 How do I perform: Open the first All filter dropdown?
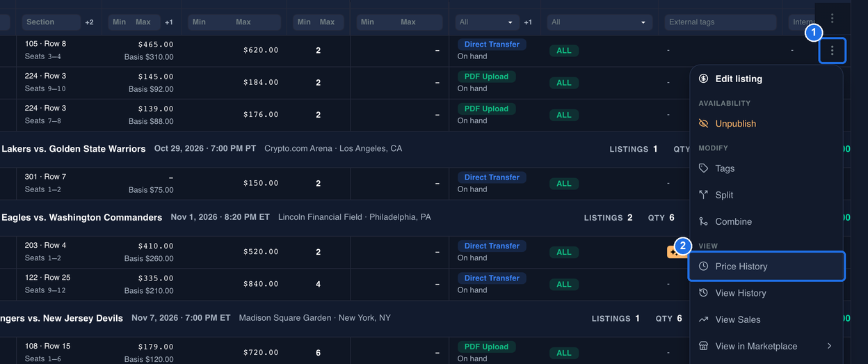(x=486, y=22)
